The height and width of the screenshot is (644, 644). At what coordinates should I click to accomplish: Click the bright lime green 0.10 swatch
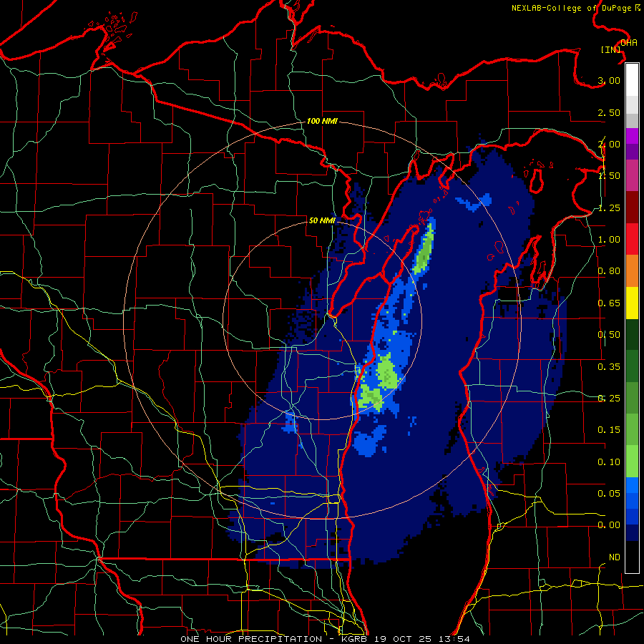tap(632, 462)
